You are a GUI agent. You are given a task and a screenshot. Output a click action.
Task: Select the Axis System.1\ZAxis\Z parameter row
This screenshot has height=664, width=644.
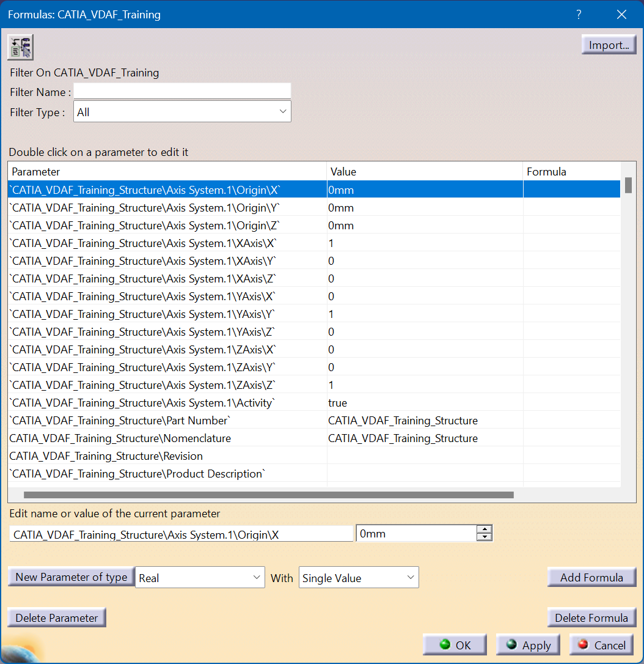(314, 385)
